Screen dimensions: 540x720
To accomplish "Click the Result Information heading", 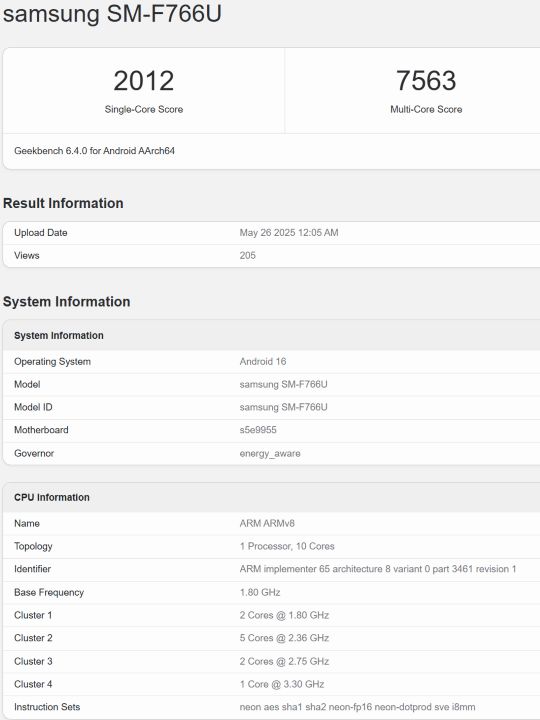I will pos(63,203).
